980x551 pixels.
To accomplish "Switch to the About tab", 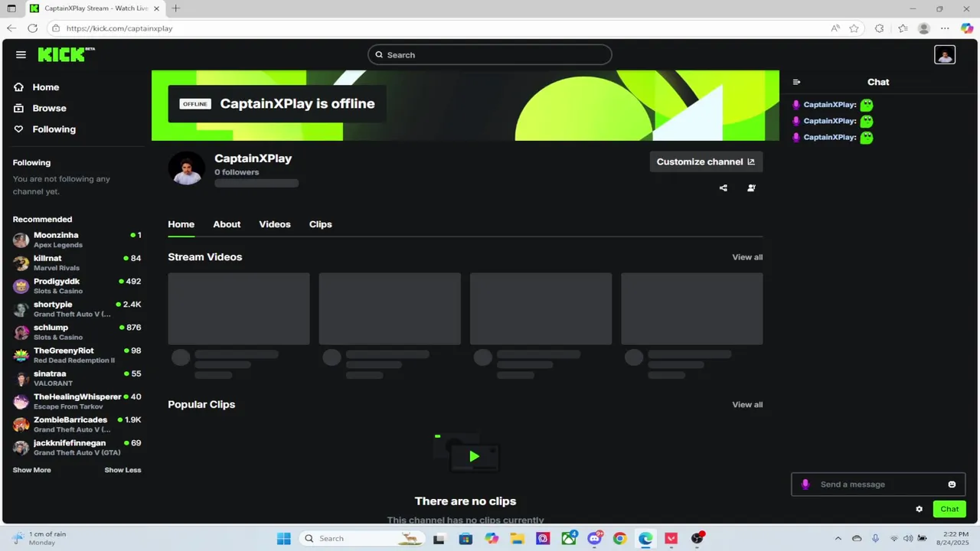I will (227, 224).
